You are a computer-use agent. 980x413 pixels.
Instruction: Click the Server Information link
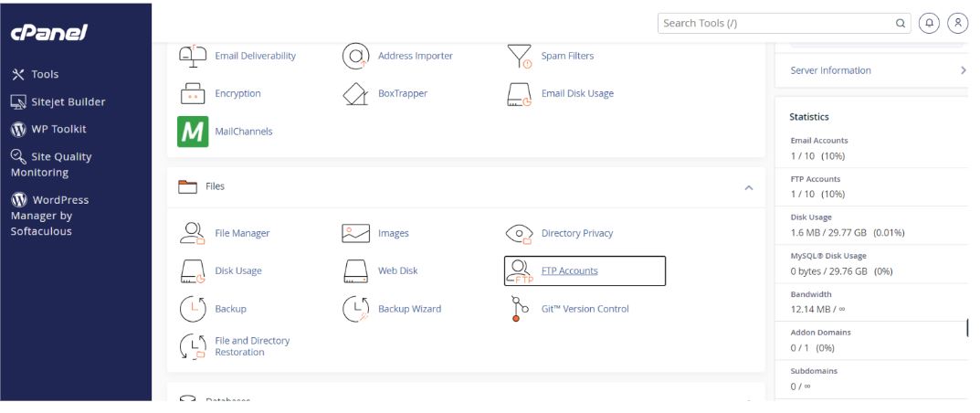click(830, 70)
